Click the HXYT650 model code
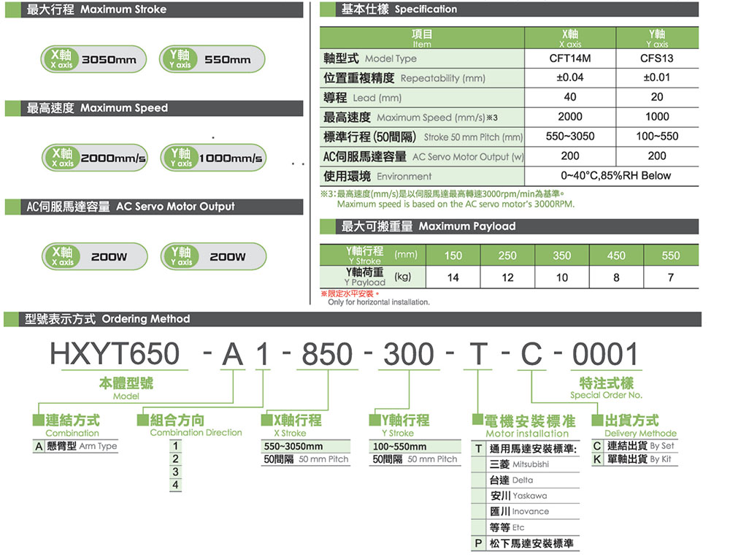This screenshot has height=560, width=730. click(115, 354)
